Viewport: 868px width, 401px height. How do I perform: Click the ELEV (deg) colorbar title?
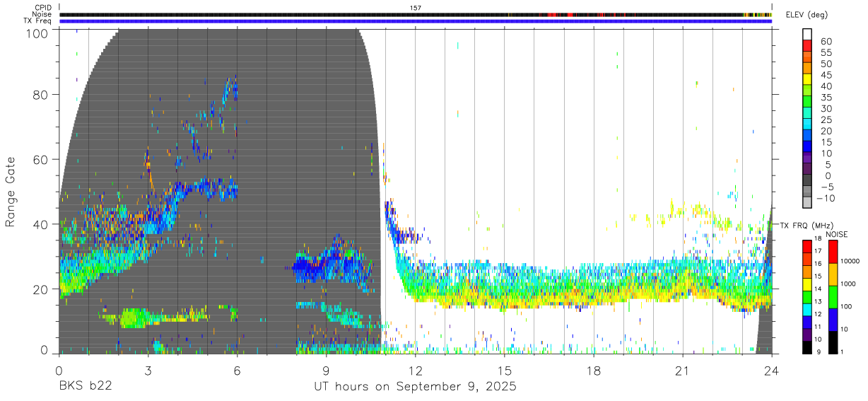[x=807, y=14]
